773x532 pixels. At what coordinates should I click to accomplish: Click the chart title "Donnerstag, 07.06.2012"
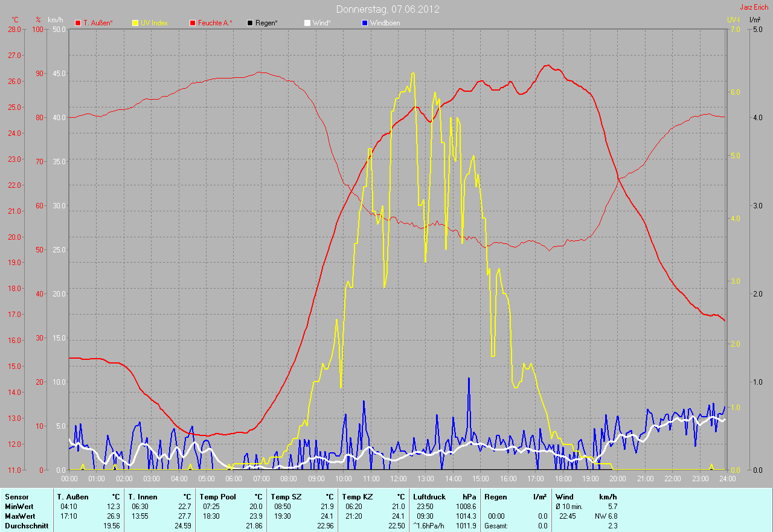point(388,9)
